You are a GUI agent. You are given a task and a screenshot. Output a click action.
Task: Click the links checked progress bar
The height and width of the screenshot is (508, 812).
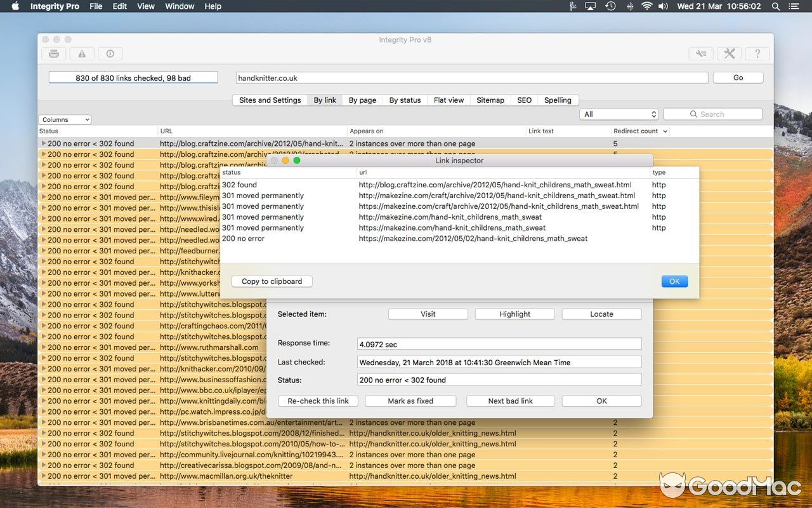click(x=133, y=77)
